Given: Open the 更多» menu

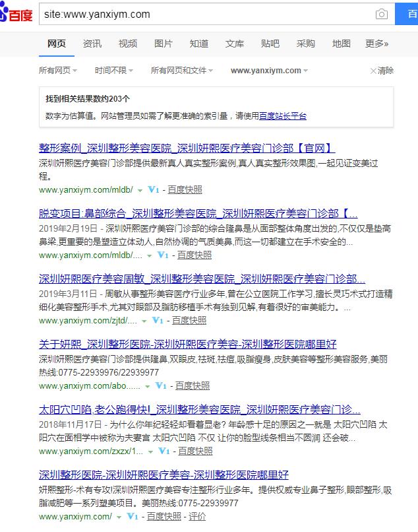Looking at the screenshot, I should point(376,44).
